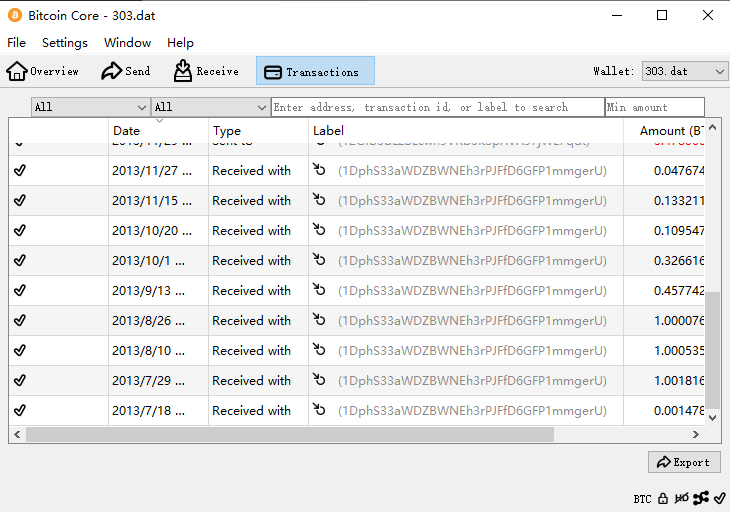Open the Wallet selector showing 303.dat
Viewport: 730px width, 512px height.
[x=684, y=71]
